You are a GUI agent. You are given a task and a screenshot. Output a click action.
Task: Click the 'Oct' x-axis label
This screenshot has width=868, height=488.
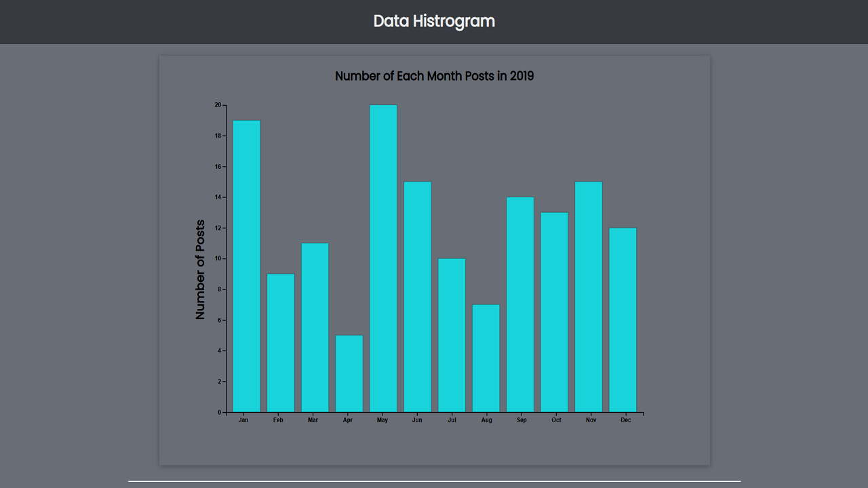[x=556, y=420]
